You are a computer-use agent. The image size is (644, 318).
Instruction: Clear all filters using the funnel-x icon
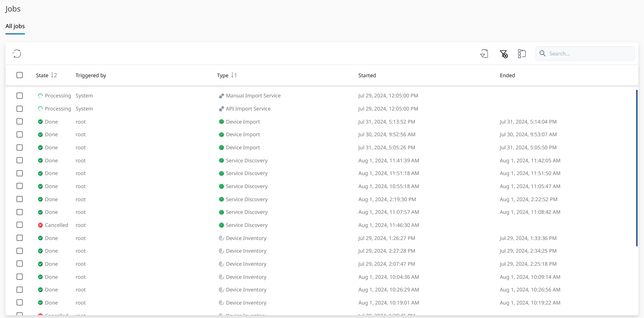coord(503,54)
